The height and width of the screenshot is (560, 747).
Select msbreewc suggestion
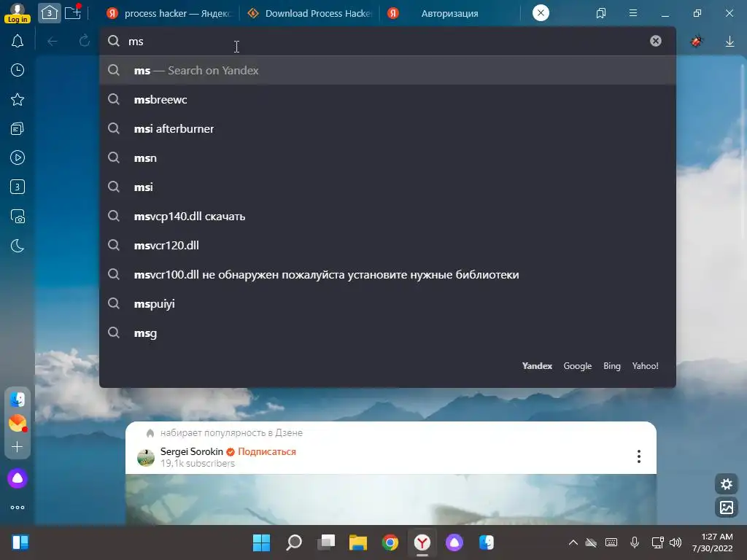point(387,99)
